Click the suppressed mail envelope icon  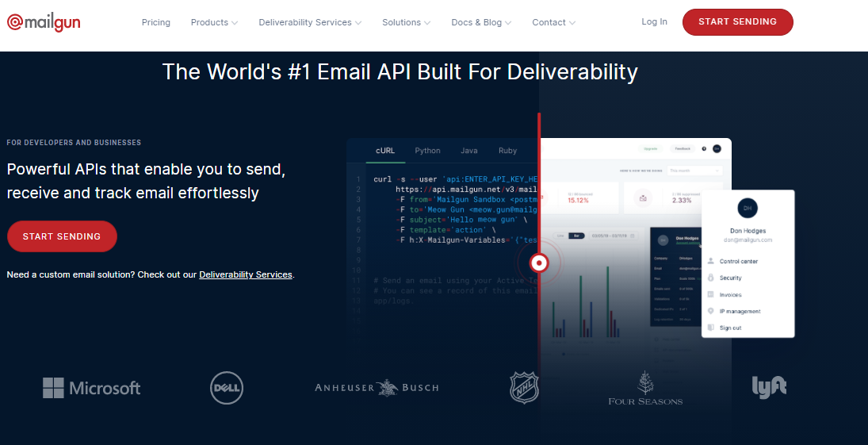(643, 198)
